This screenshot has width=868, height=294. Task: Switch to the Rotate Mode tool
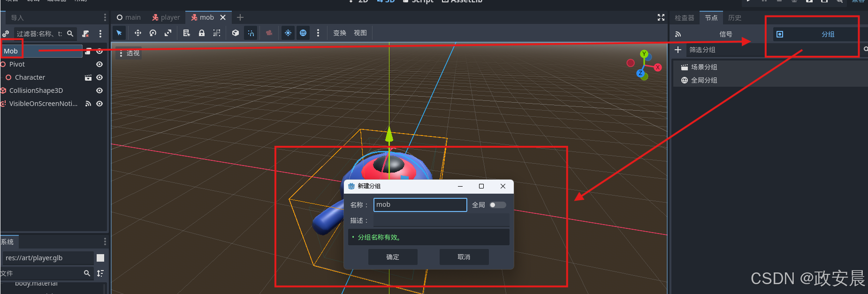point(152,33)
